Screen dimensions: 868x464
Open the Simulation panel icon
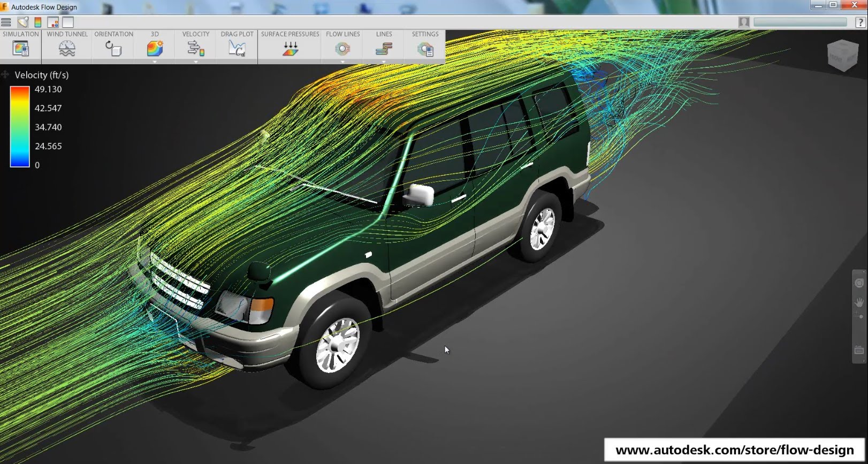pyautogui.click(x=20, y=49)
